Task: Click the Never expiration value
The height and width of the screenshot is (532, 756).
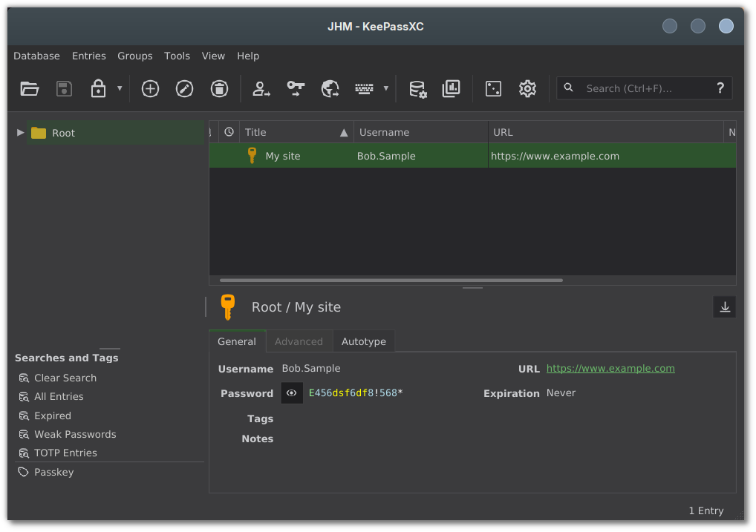Action: 561,393
